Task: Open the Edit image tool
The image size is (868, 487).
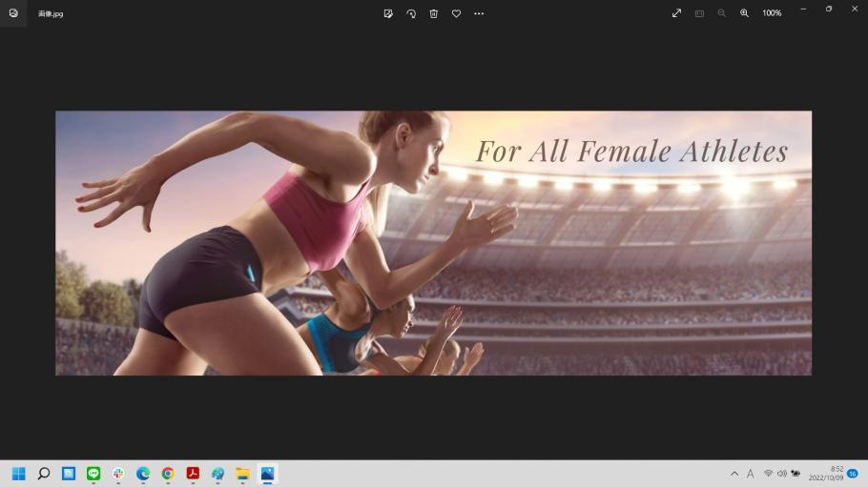Action: pyautogui.click(x=388, y=13)
